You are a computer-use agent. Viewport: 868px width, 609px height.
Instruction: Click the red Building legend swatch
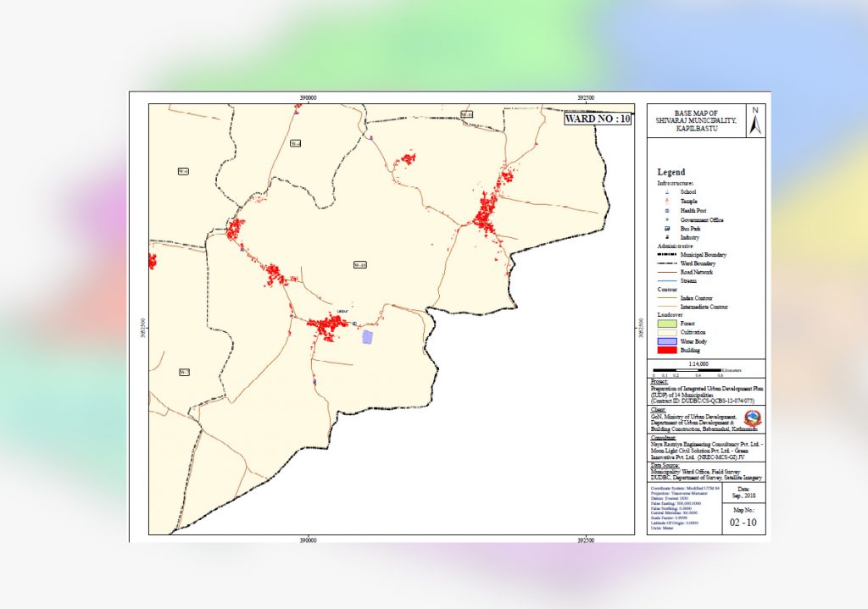(666, 350)
